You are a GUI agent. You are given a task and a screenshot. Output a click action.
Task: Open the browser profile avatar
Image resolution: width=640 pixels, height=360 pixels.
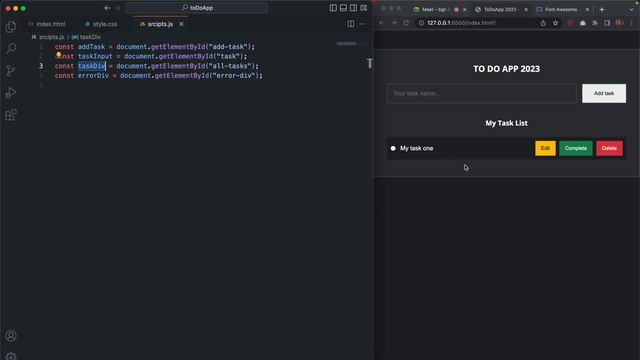[x=619, y=23]
